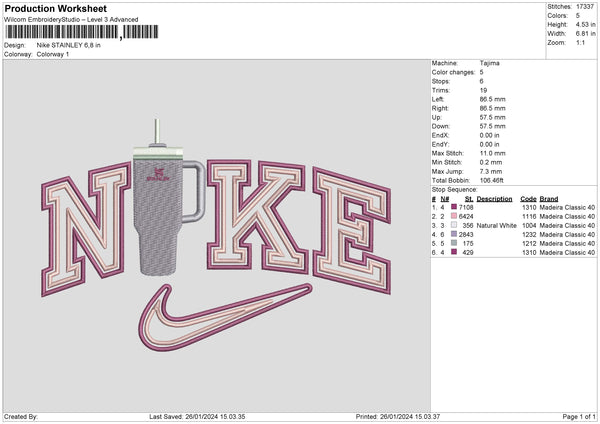
Task: Click stitch count '7108' in stop row 1
Action: tap(466, 207)
